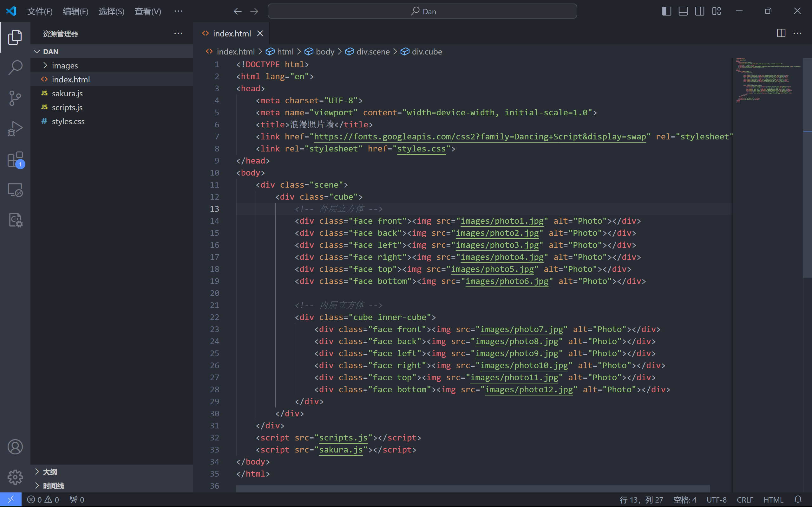Click the CRLF line ending indicator
This screenshot has width=812, height=507.
[745, 500]
